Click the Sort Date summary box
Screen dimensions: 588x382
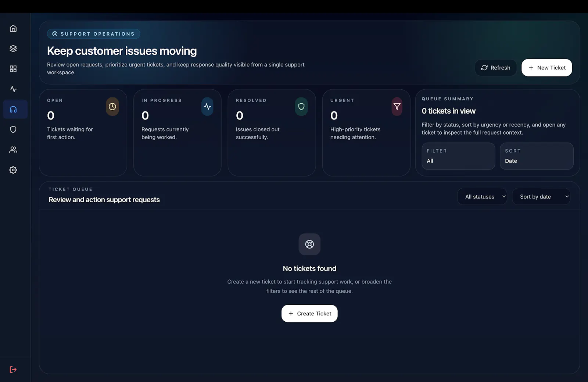pos(537,156)
